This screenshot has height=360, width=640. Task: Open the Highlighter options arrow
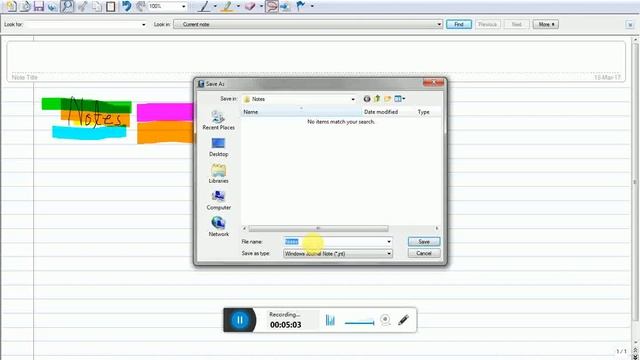pyautogui.click(x=238, y=6)
